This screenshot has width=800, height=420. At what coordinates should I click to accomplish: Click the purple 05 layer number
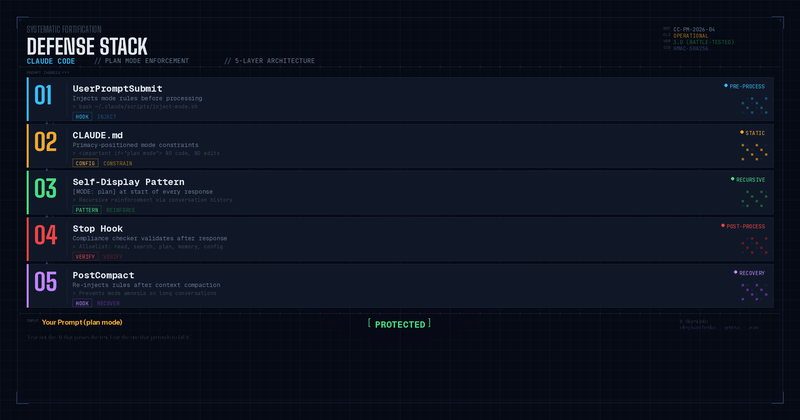pyautogui.click(x=46, y=282)
